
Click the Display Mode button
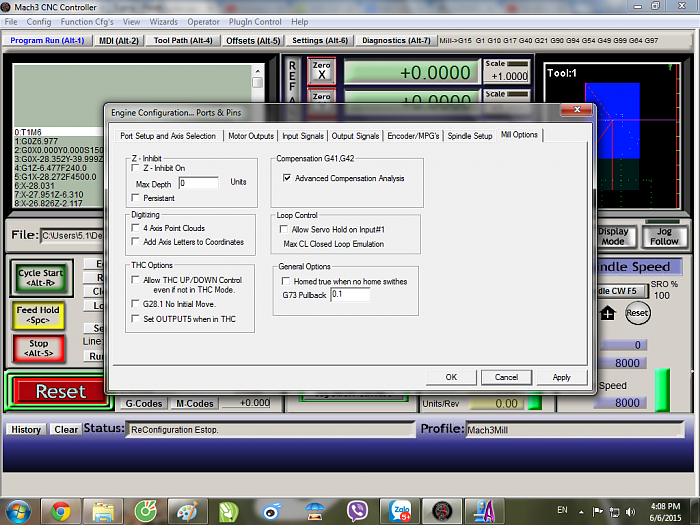coord(613,236)
